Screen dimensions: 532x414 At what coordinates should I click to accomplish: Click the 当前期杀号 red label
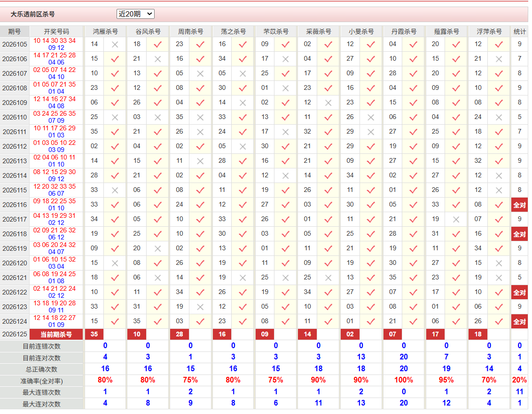pos(56,334)
